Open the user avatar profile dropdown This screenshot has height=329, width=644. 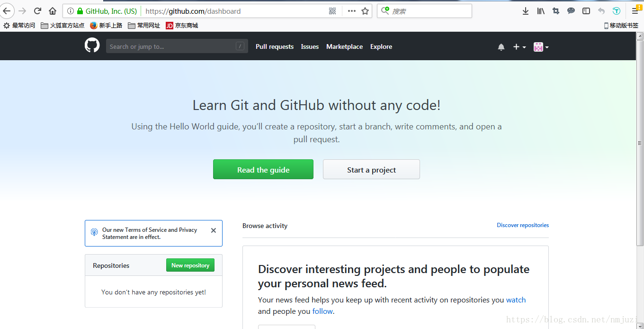tap(541, 47)
